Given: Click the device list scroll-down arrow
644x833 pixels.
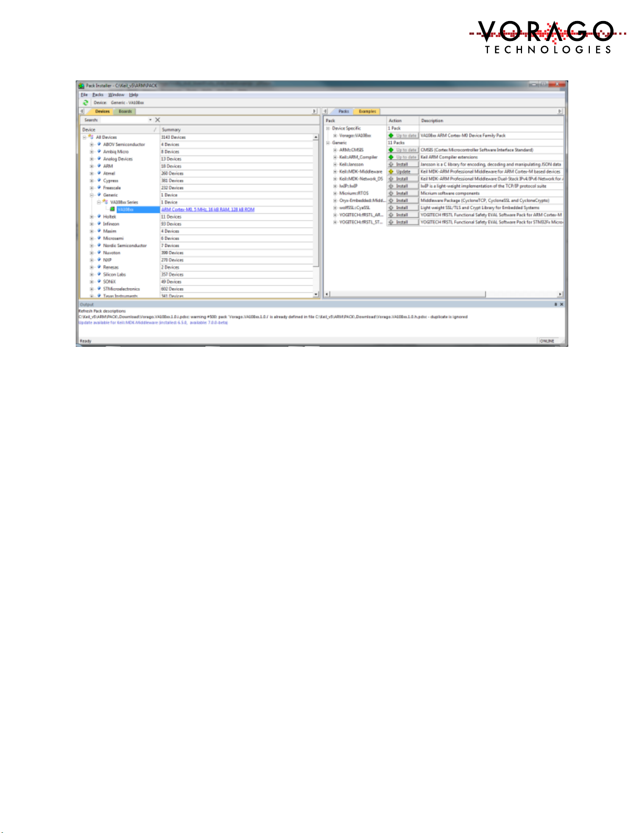Looking at the screenshot, I should 316,294.
